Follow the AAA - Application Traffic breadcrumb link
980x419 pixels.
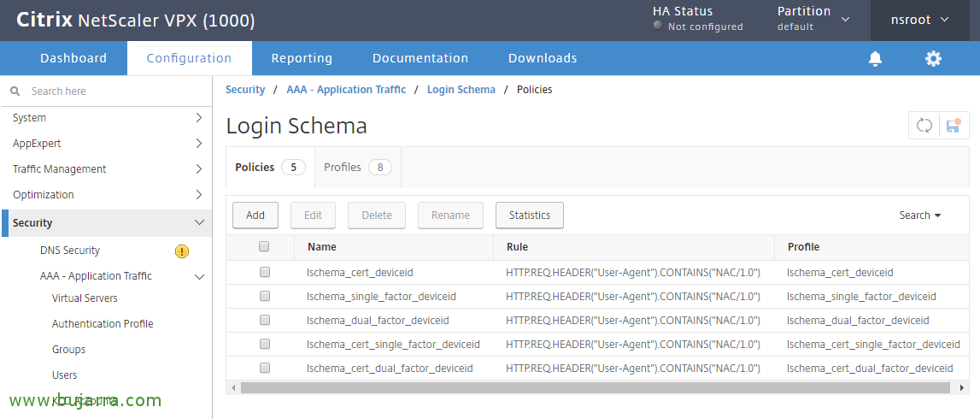(x=346, y=90)
